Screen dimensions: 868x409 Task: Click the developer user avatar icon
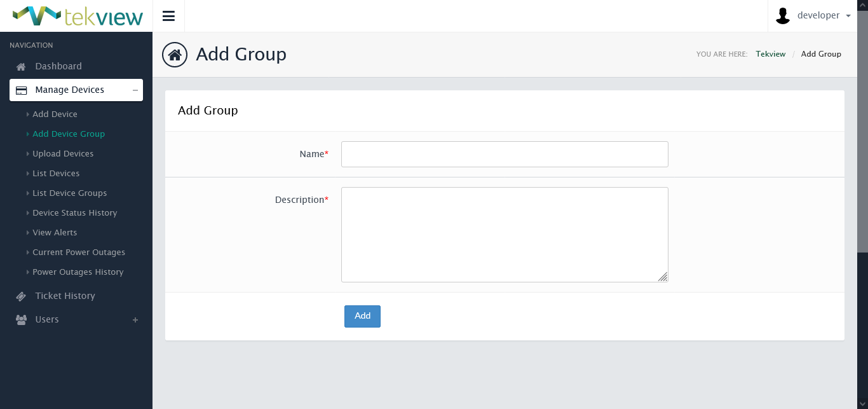pos(783,16)
